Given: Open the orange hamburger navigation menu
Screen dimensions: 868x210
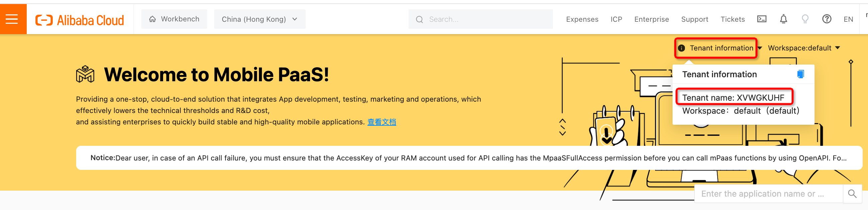Looking at the screenshot, I should coord(12,19).
